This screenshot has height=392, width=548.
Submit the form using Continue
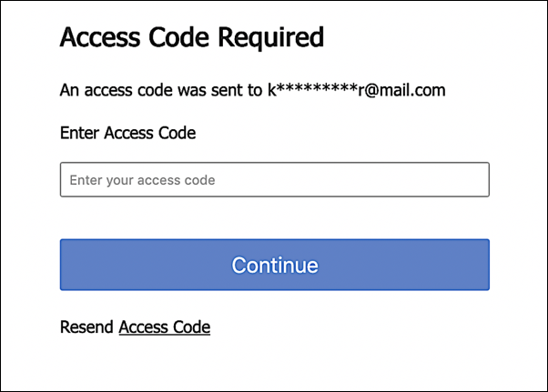point(274,265)
